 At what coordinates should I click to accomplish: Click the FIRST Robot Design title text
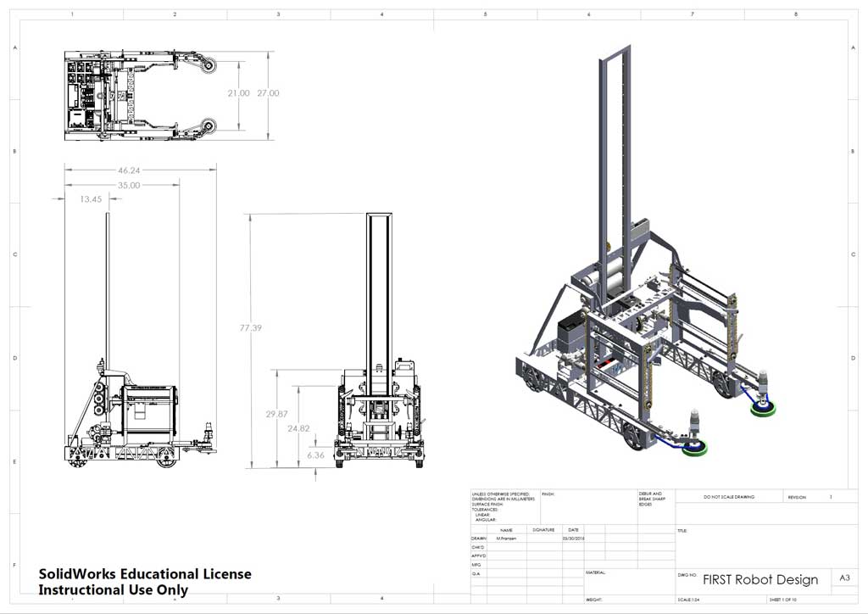(760, 580)
